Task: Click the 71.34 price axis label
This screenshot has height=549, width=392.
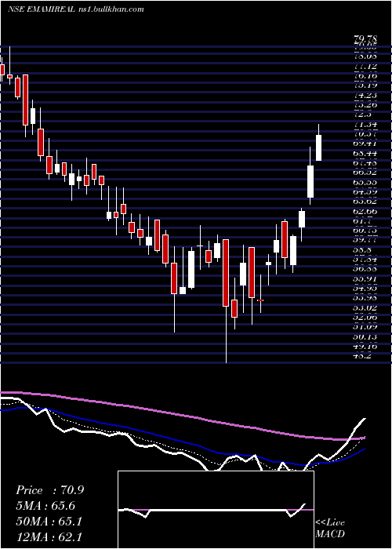Action: (x=366, y=124)
